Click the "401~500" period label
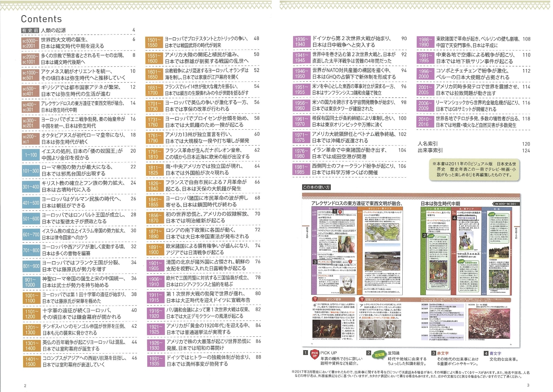553x392 pixels. coord(31,203)
